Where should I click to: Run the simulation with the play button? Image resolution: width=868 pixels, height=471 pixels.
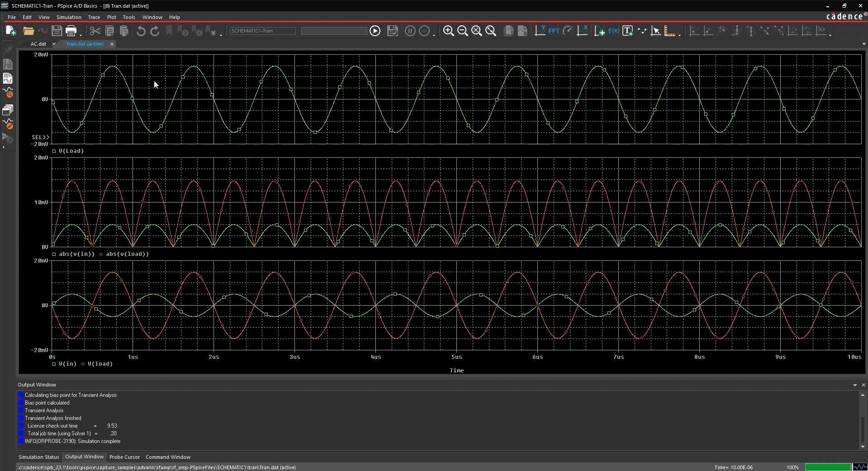click(375, 31)
